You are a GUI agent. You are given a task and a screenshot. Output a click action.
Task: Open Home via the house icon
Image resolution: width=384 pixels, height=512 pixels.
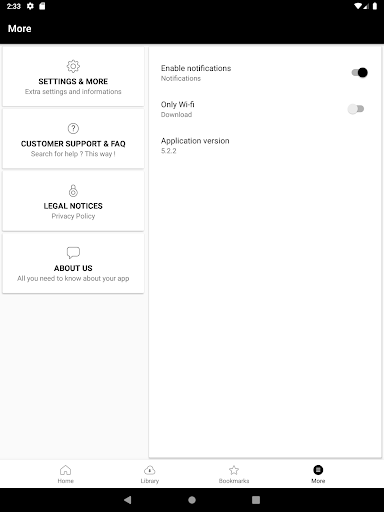(65, 470)
